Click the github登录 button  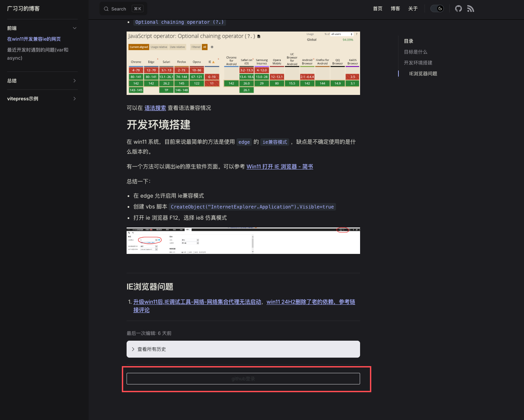(243, 379)
